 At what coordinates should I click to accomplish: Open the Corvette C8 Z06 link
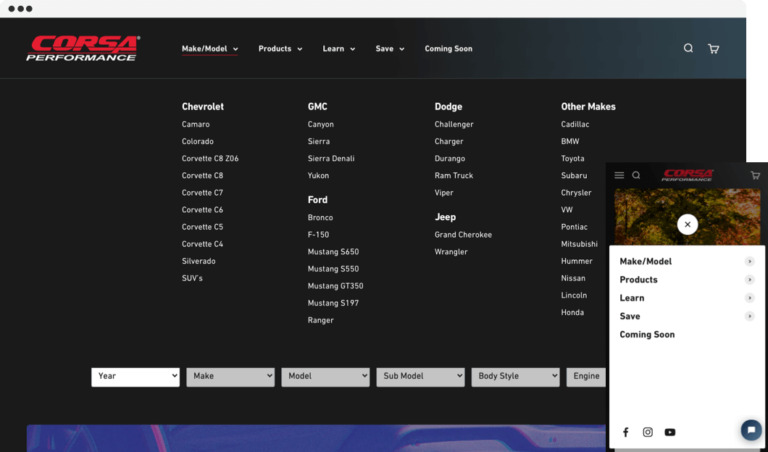pyautogui.click(x=210, y=159)
